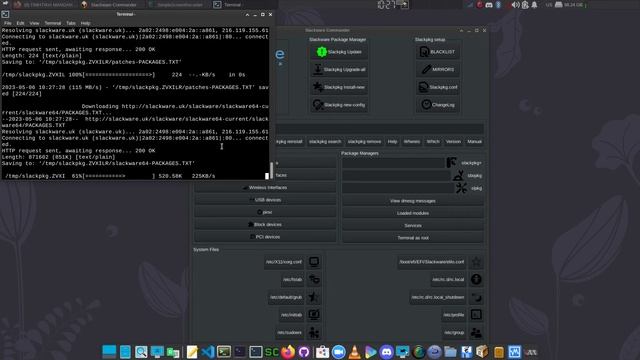Screen dimensions: 640x360
Task: Open Terminal as root button
Action: [x=413, y=238]
